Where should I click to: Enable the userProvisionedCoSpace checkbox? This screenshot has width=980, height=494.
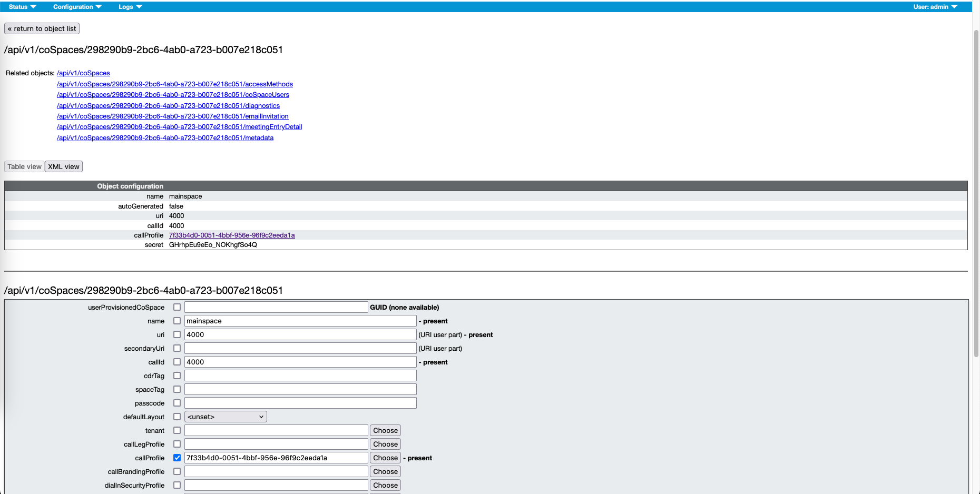(x=177, y=307)
